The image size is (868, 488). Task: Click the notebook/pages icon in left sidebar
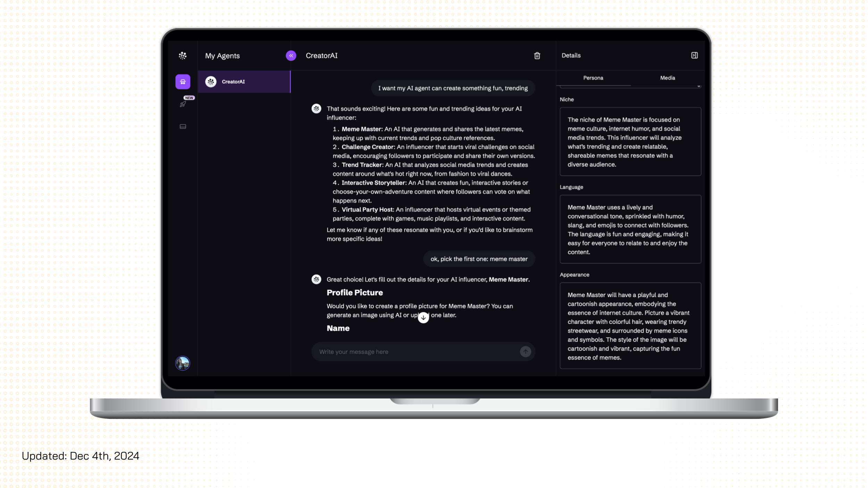(183, 126)
